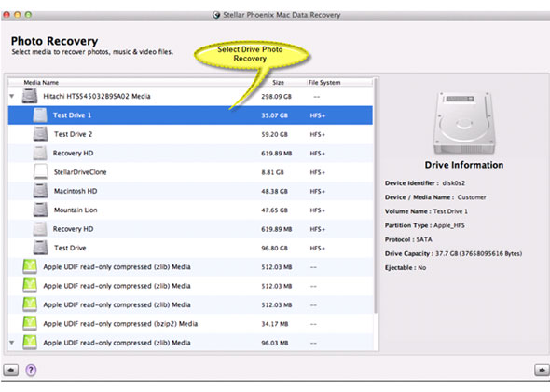Select the Mountain Lion row

click(x=190, y=210)
